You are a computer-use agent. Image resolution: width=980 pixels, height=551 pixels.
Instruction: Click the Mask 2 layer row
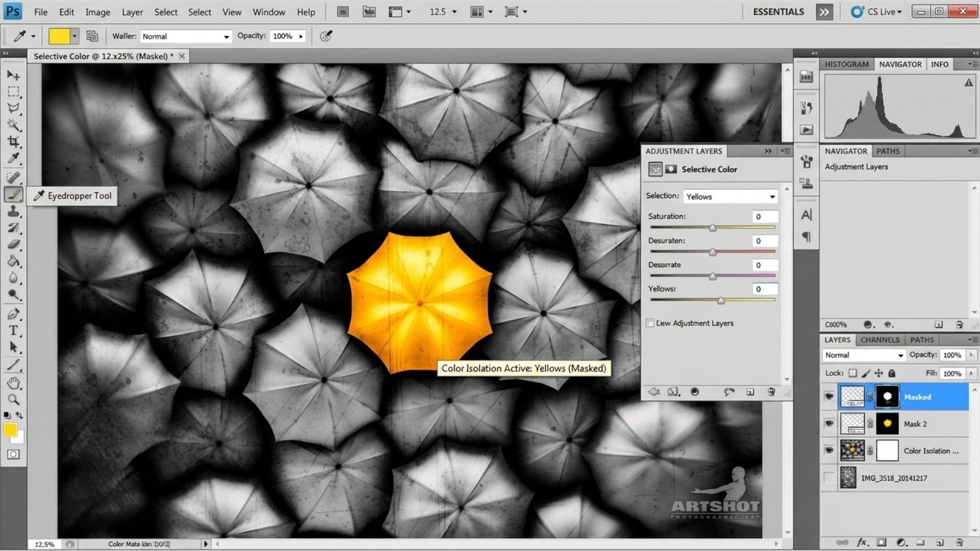(x=895, y=423)
